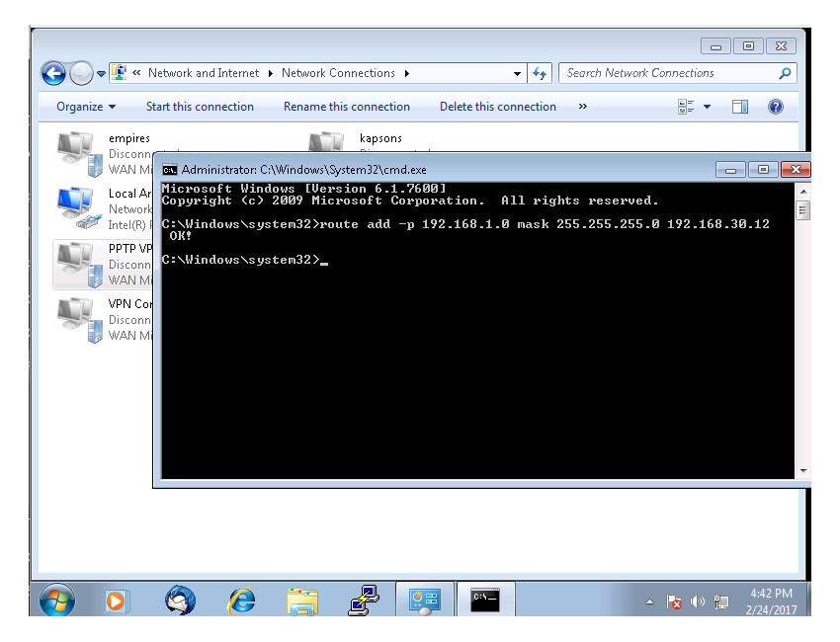Minimize the cmd.exe window
The height and width of the screenshot is (642, 840).
(730, 170)
